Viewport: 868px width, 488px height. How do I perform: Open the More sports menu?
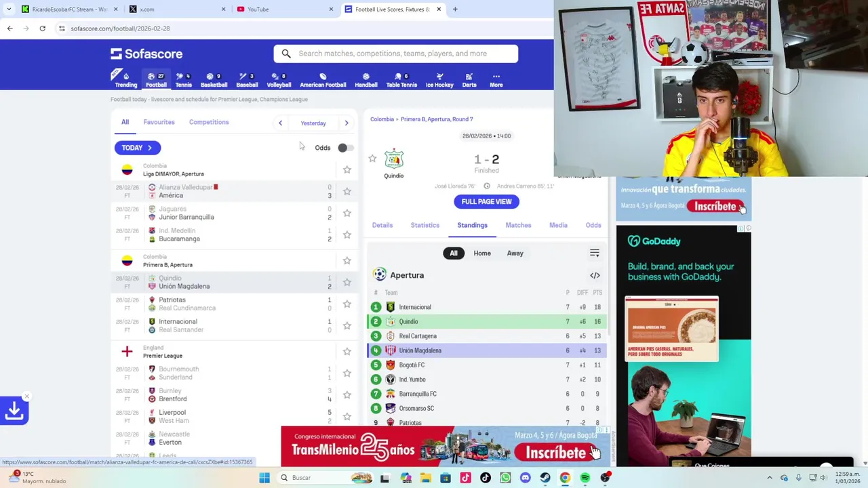point(496,79)
